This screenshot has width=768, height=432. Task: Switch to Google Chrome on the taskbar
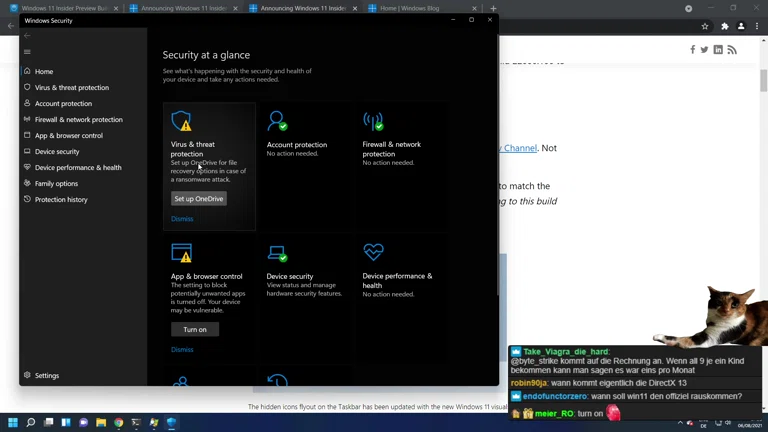(x=119, y=422)
